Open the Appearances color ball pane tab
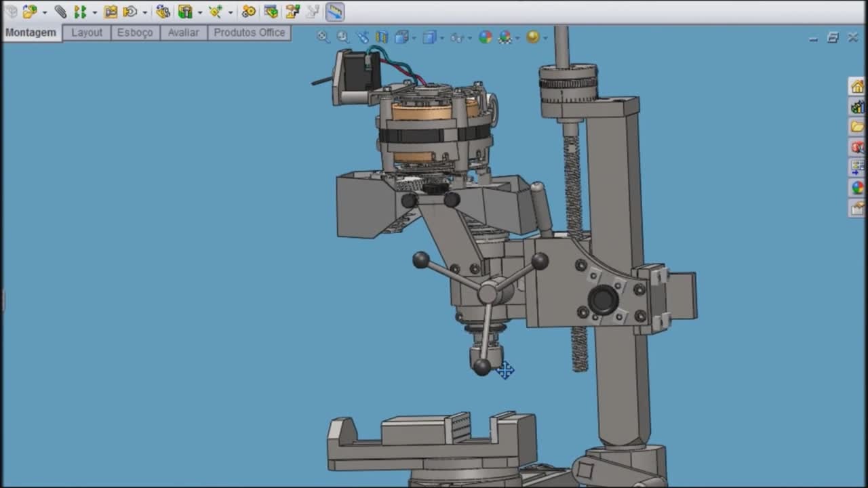This screenshot has height=488, width=868. (857, 188)
